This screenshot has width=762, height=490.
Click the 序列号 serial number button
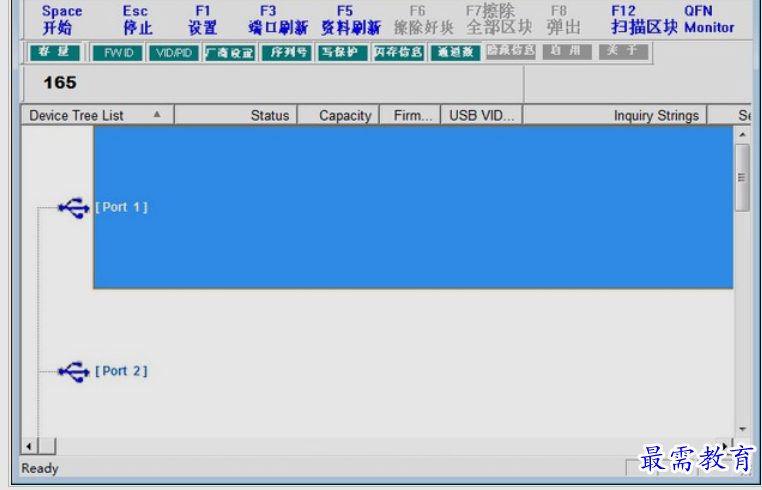(x=286, y=52)
